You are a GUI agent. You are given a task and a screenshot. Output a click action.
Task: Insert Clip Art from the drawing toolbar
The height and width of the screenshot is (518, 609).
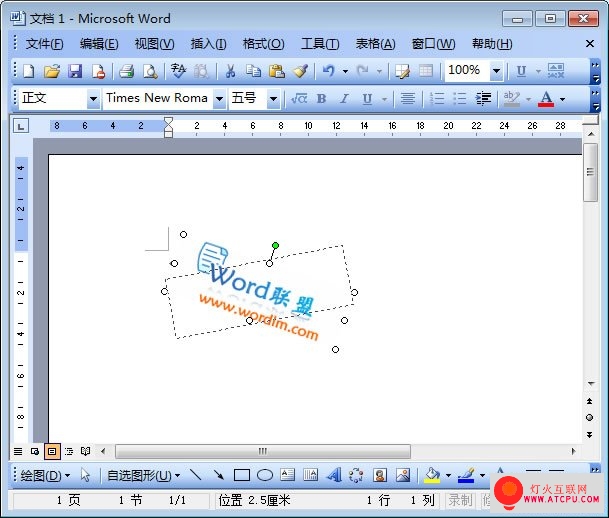tap(379, 475)
